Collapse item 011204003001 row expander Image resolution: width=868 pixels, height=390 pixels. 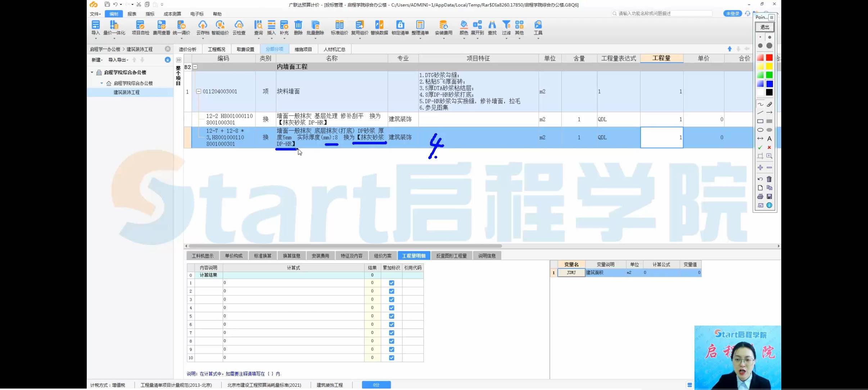click(198, 91)
